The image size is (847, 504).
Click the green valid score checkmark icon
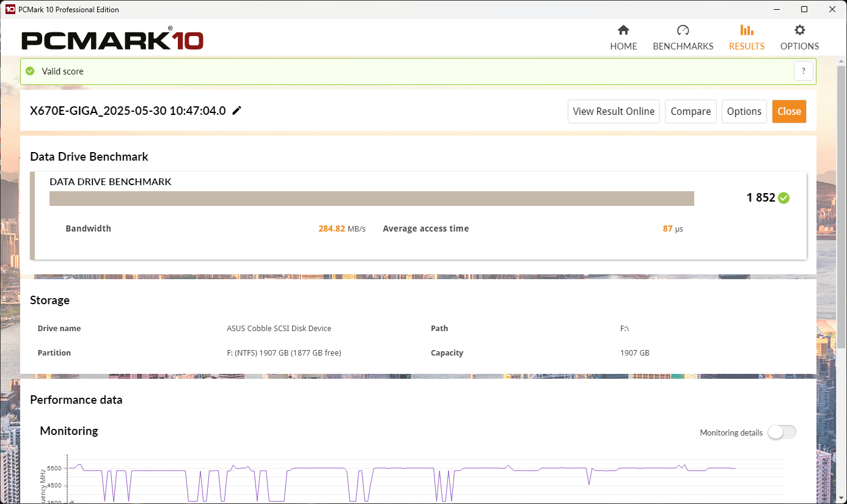(30, 71)
